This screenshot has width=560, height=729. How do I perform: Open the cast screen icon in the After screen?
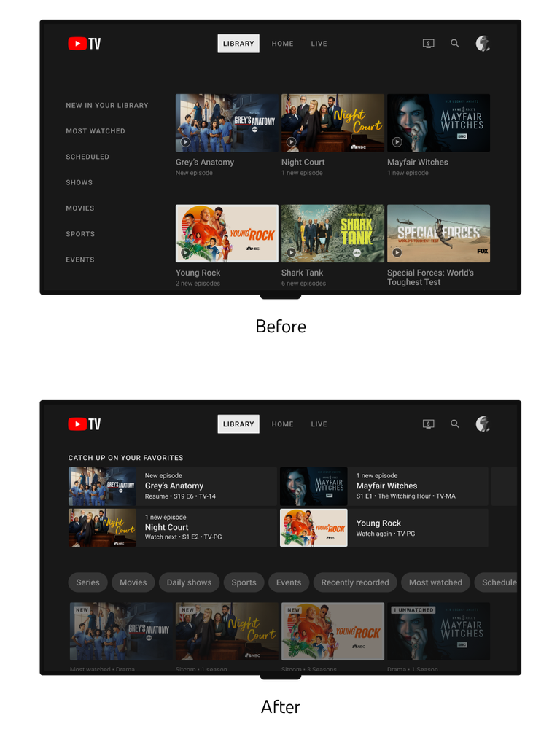tap(428, 424)
